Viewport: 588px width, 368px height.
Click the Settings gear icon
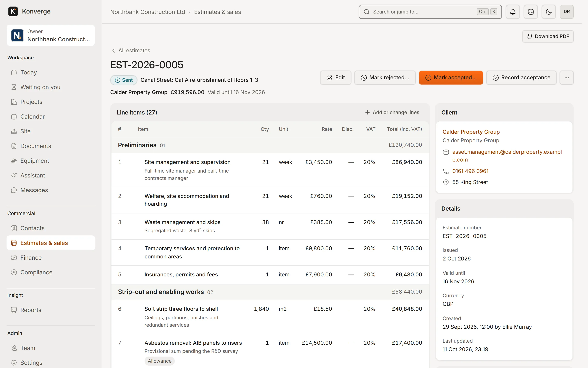(x=14, y=363)
